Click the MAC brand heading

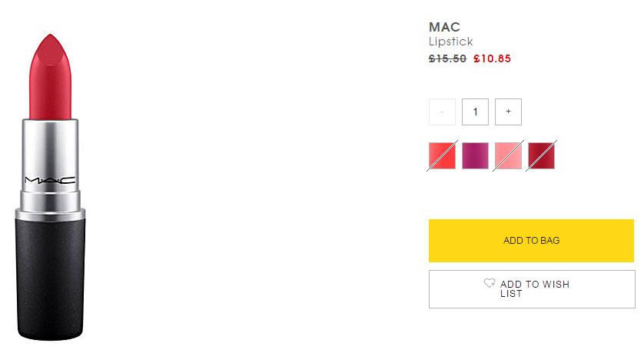click(x=444, y=28)
